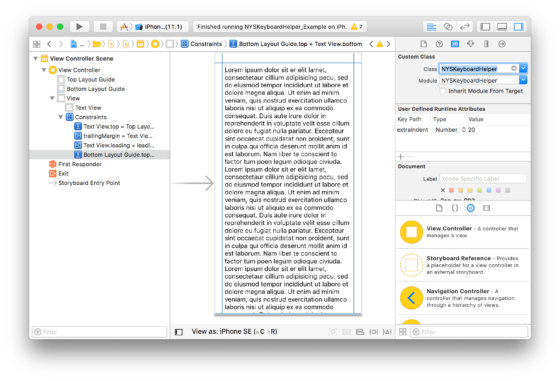Run the project with the Play button
This screenshot has width=560, height=381.
(x=79, y=26)
